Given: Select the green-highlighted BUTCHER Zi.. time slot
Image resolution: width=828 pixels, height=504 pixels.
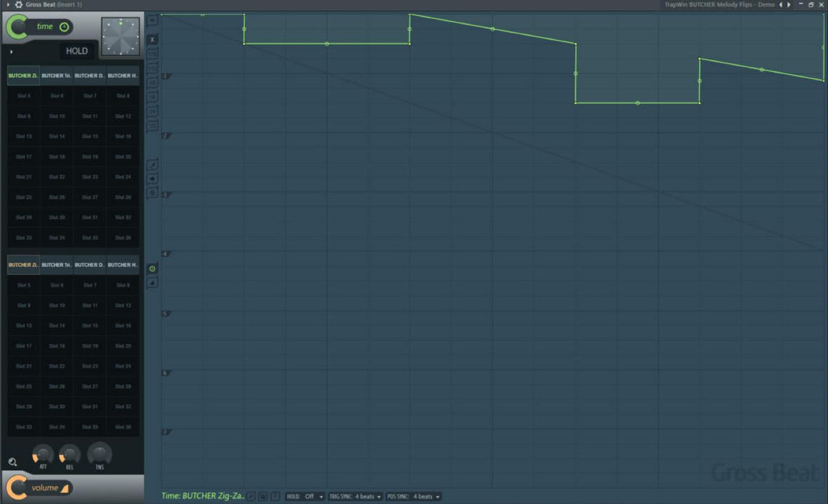Looking at the screenshot, I should (x=23, y=76).
